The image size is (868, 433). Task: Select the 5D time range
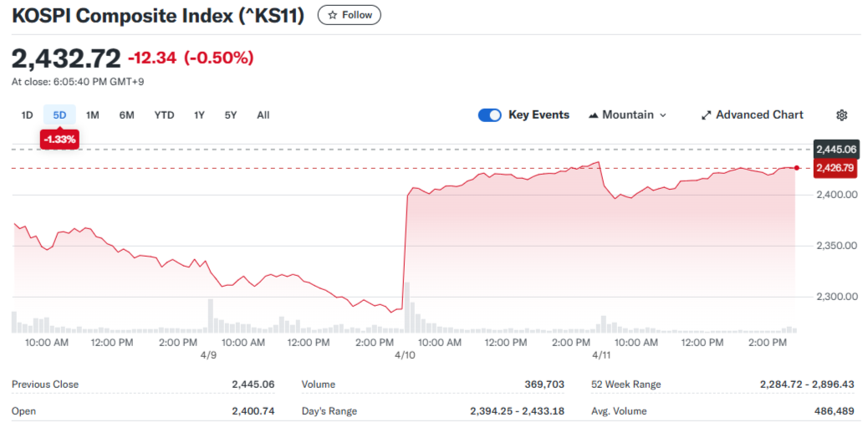[x=59, y=115]
